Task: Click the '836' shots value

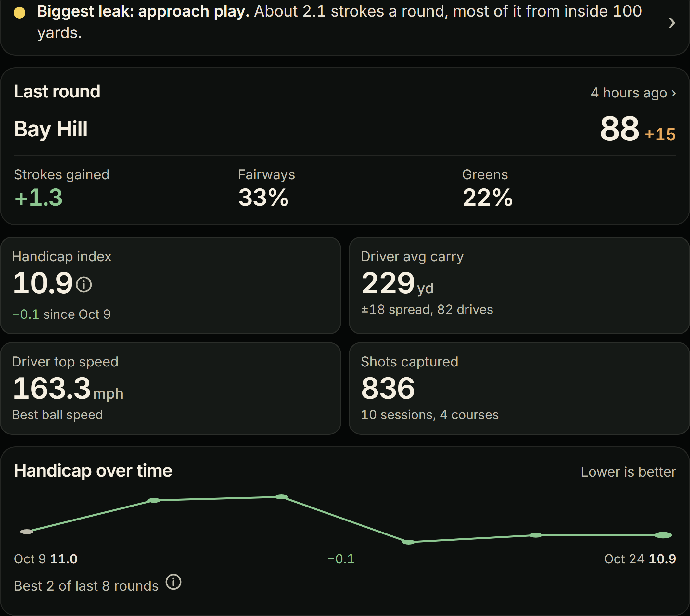Action: [388, 388]
